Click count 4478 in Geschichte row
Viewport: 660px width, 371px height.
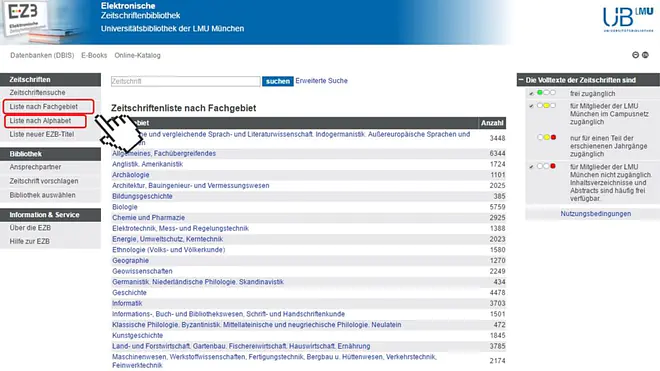(x=497, y=293)
